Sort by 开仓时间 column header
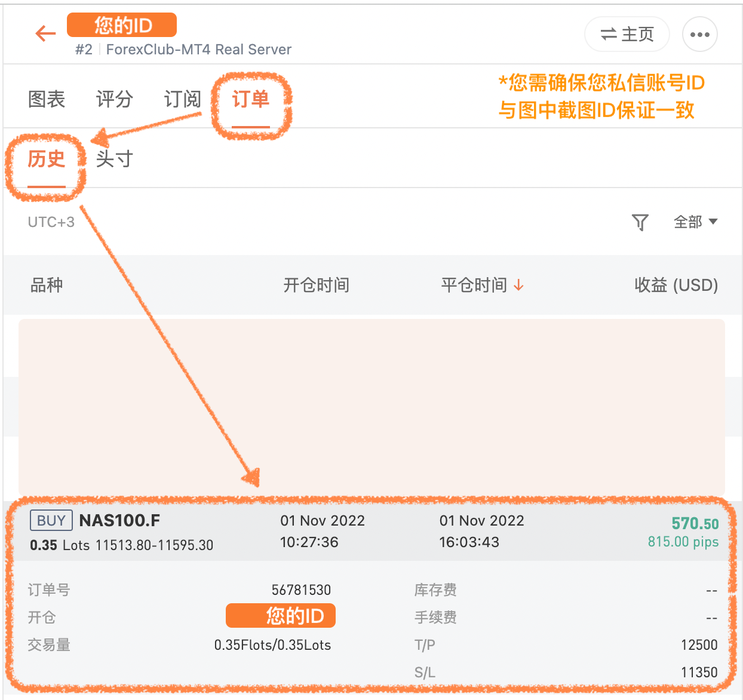Viewport: 743px width, 700px height. coord(316,285)
